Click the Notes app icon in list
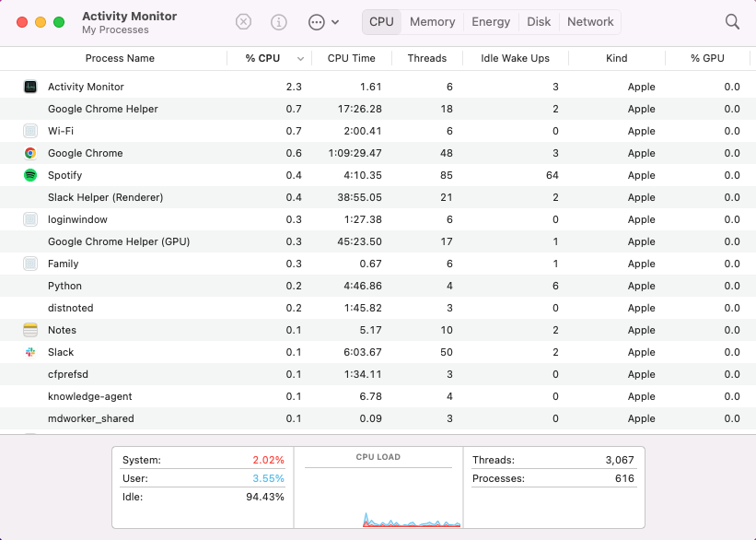 pyautogui.click(x=30, y=330)
